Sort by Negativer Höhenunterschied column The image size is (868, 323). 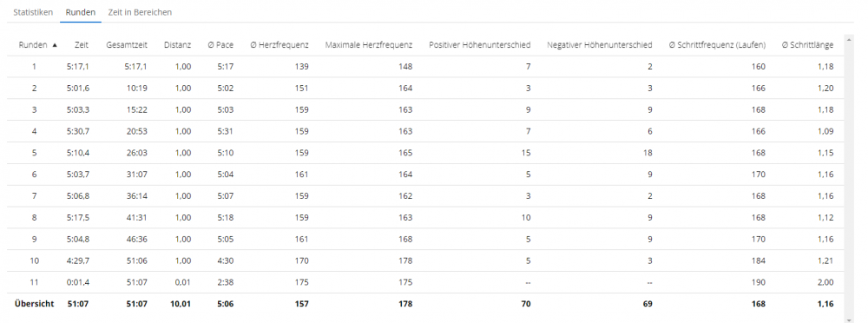(x=600, y=45)
